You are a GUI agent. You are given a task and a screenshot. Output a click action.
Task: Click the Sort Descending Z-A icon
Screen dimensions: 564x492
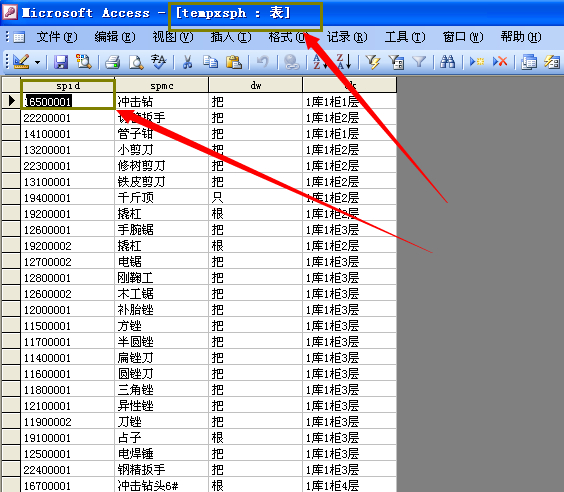pos(344,62)
